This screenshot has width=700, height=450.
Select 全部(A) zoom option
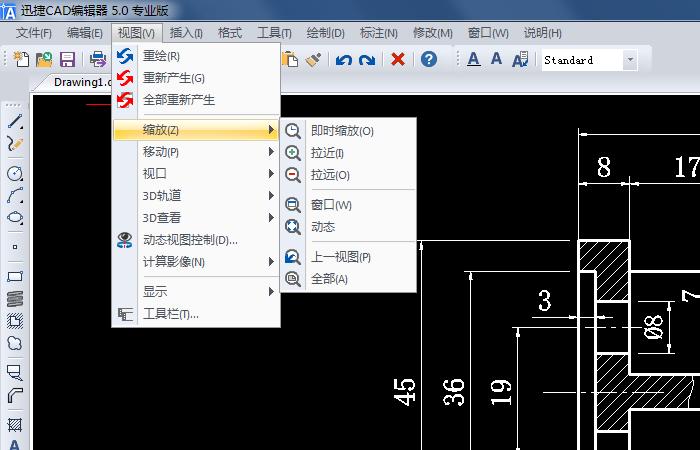[329, 279]
